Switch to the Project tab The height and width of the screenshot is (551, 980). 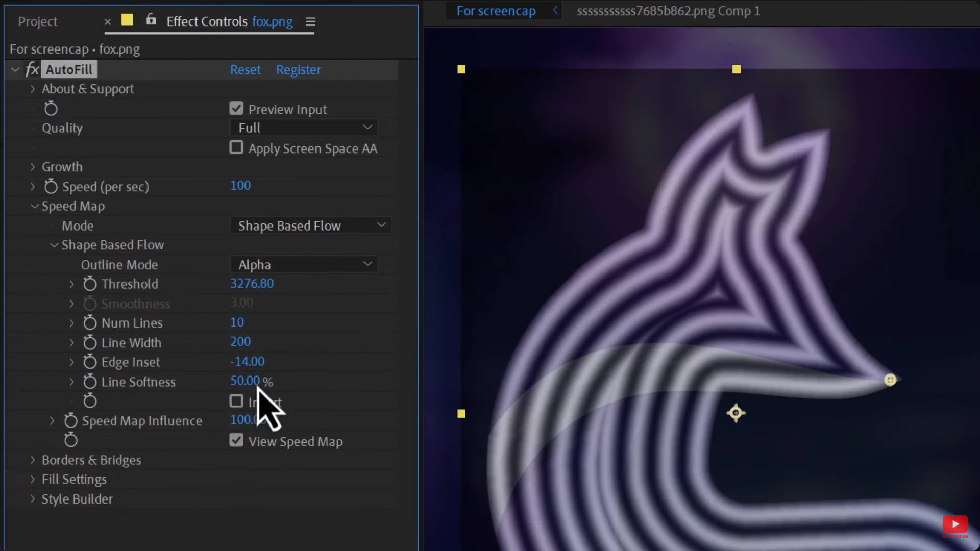(37, 21)
